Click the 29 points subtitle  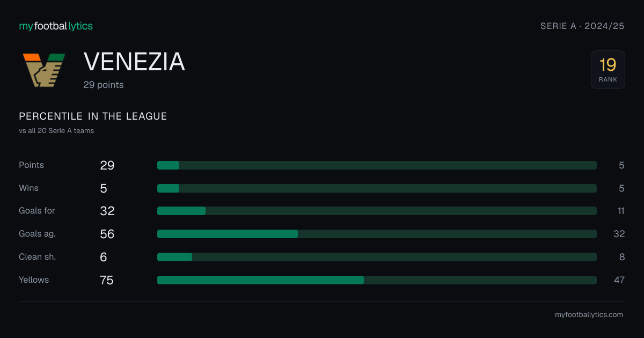pyautogui.click(x=104, y=85)
